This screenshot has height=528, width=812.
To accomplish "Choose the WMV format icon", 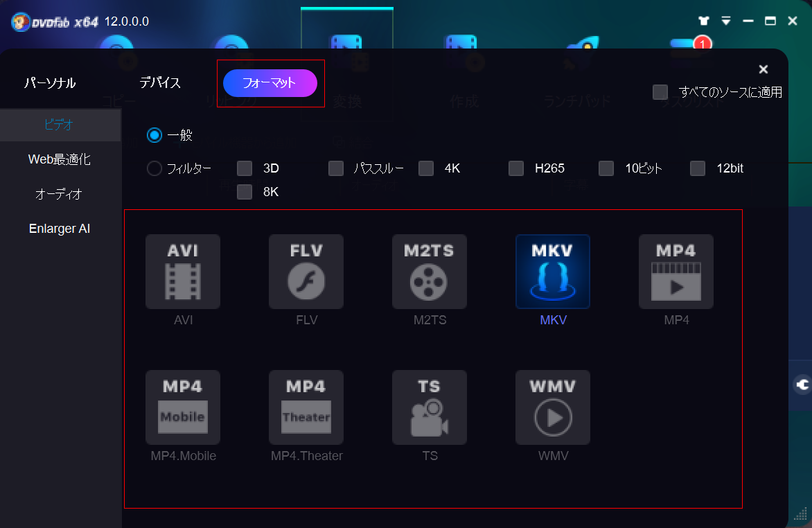I will pos(553,407).
